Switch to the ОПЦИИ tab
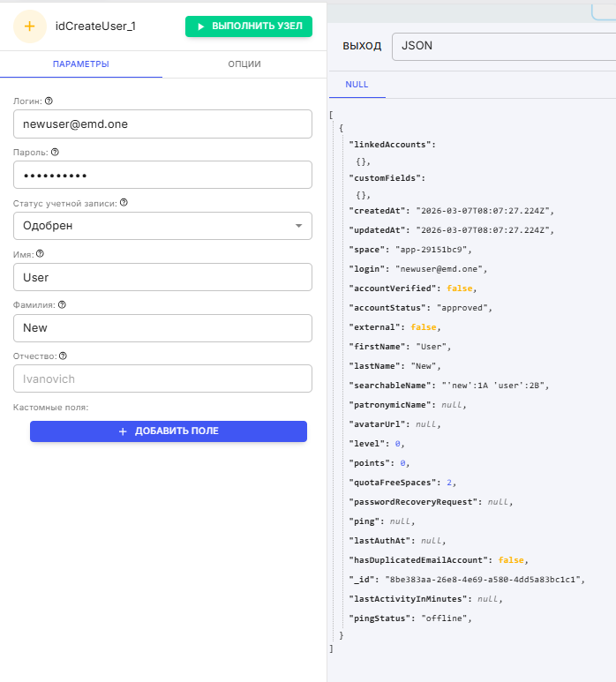 pos(244,64)
